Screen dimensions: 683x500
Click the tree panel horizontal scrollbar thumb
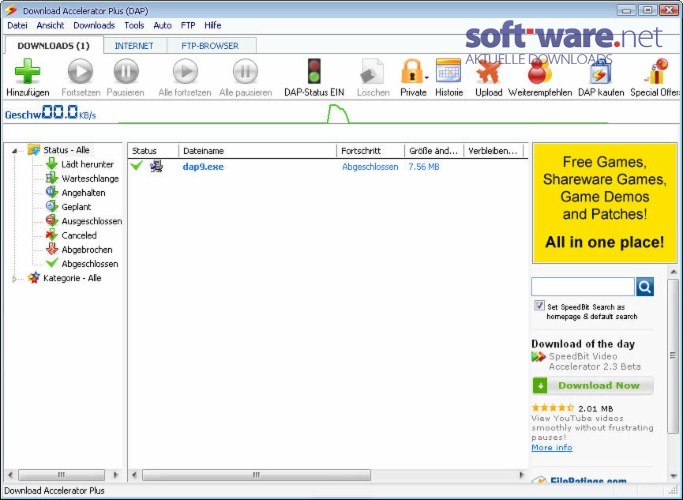[61, 475]
